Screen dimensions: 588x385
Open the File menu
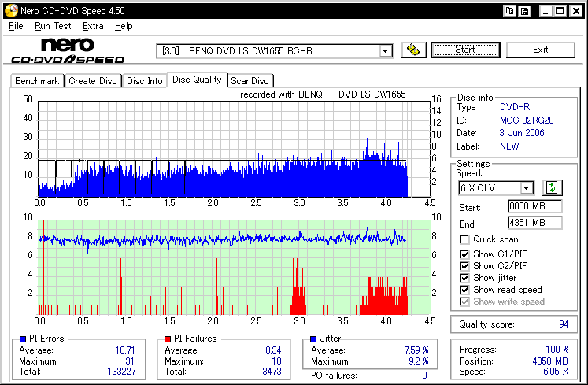16,26
